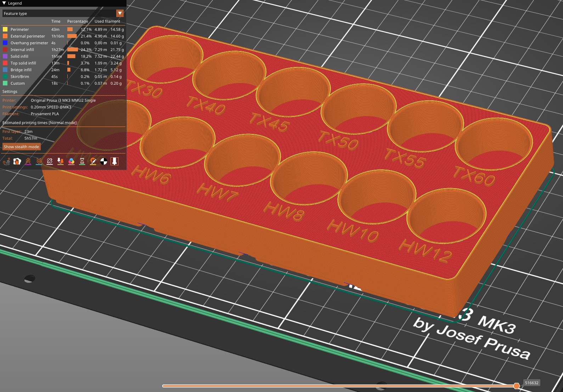Toggle Top solid infill feature visibility
The width and height of the screenshot is (563, 392).
(63, 63)
